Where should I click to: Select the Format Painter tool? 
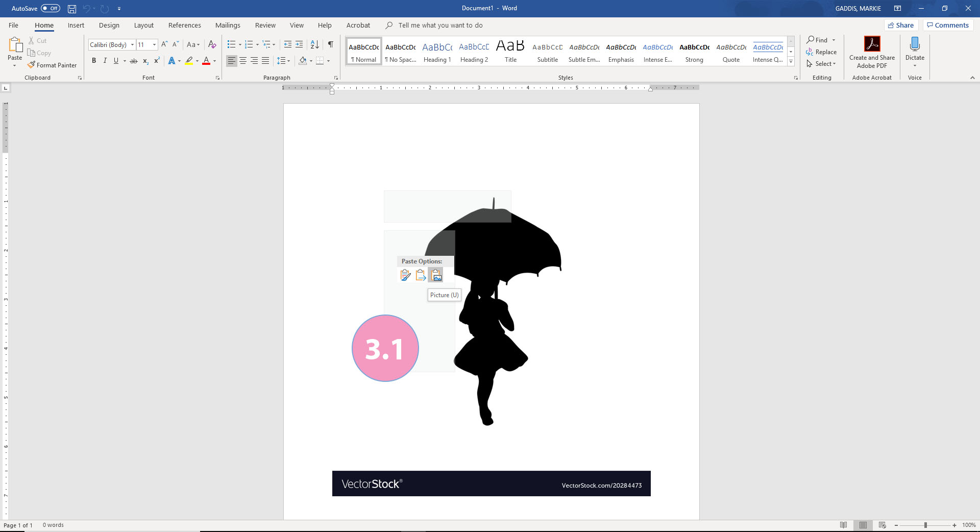click(52, 65)
